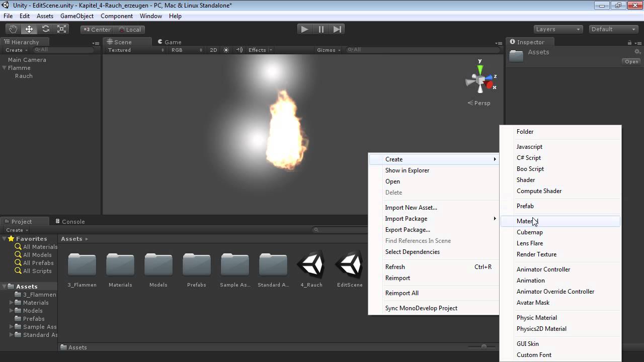The height and width of the screenshot is (362, 644).
Task: Select the Hand tool in toolbar
Action: [x=13, y=29]
